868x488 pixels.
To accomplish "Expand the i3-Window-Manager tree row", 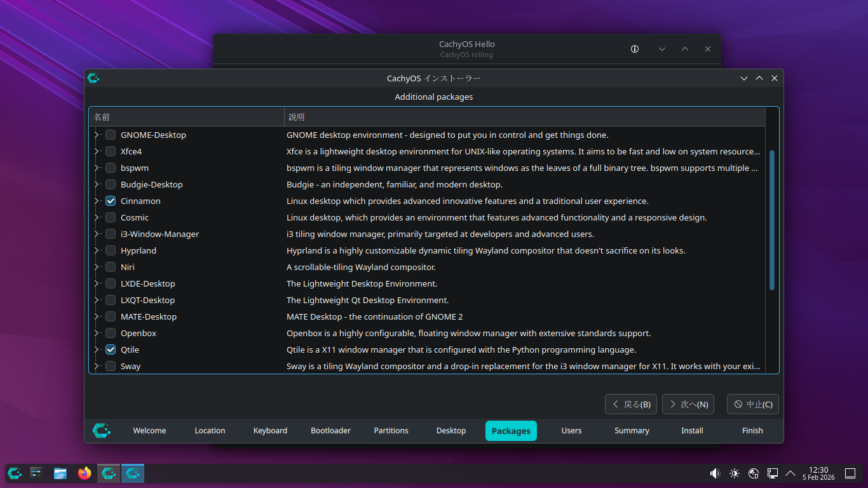I will [97, 234].
